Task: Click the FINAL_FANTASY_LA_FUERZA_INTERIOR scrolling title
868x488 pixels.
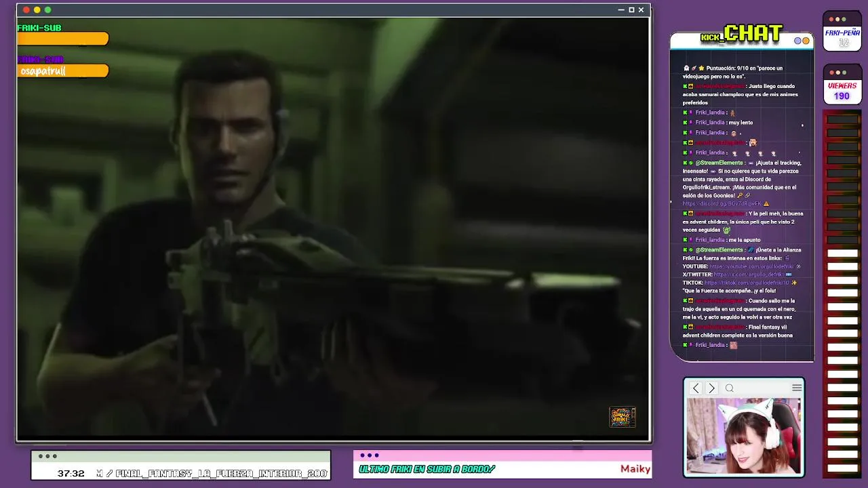Action: [222, 473]
